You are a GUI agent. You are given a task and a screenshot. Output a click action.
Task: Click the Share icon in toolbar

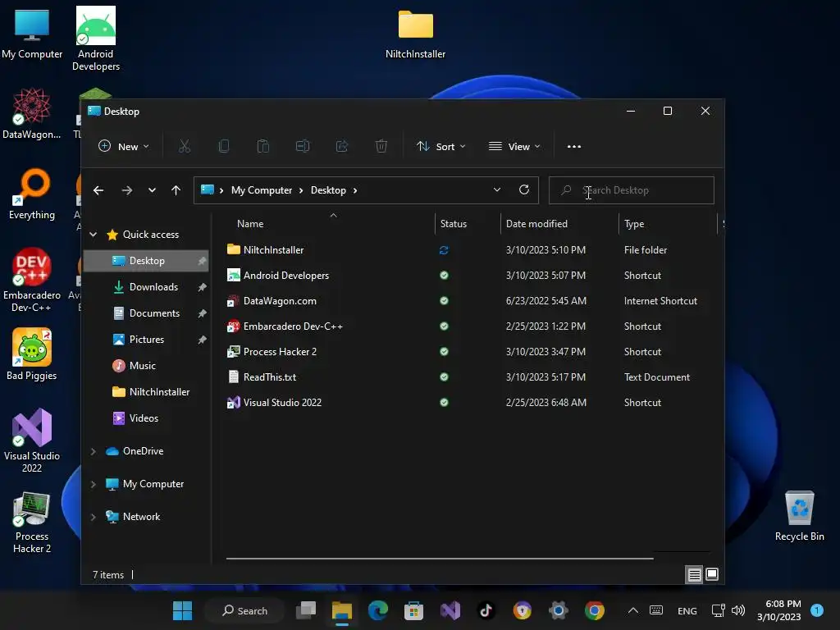click(x=342, y=146)
